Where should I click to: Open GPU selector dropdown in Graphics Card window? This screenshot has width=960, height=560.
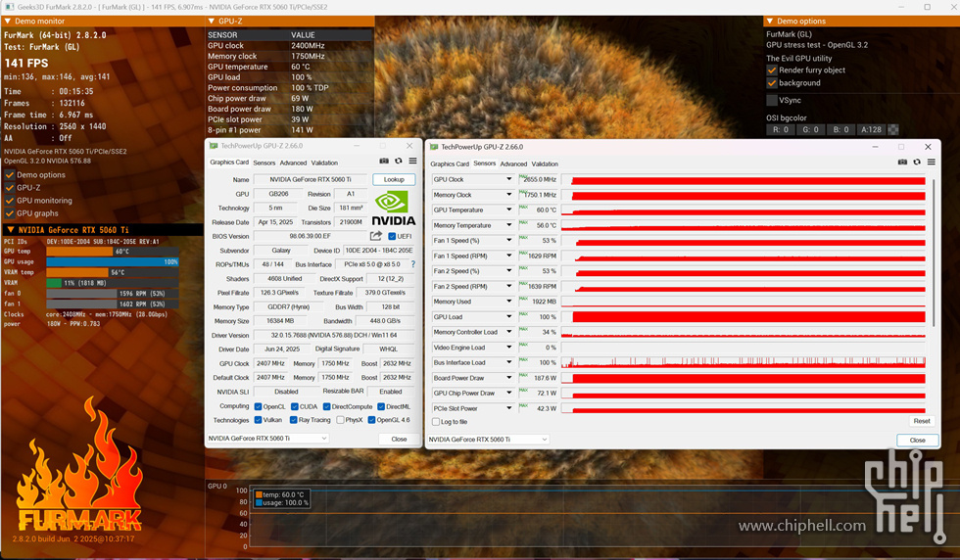pyautogui.click(x=267, y=439)
